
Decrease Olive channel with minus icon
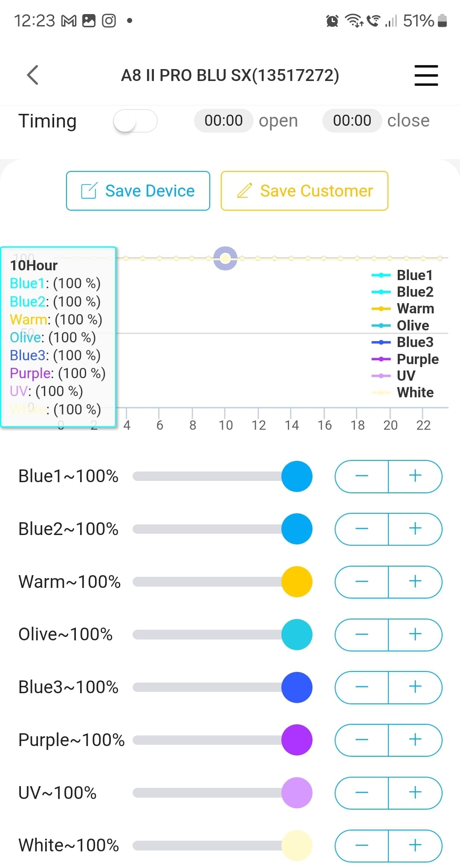(362, 635)
